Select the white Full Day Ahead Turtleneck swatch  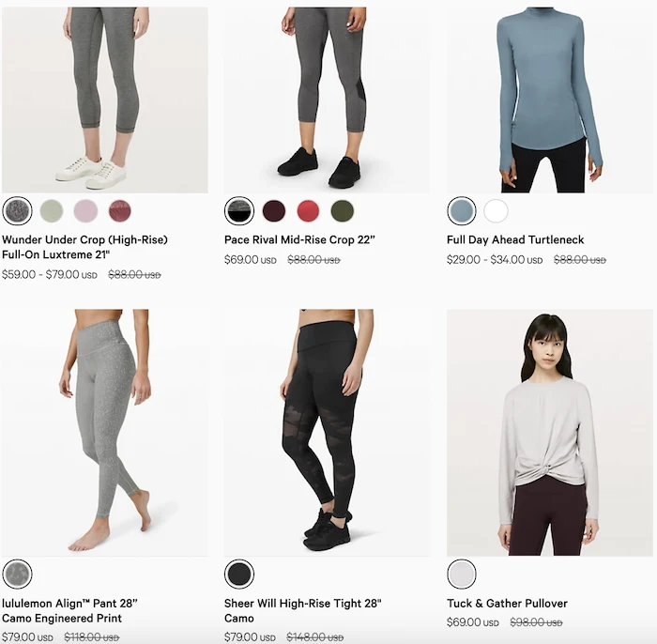pyautogui.click(x=497, y=211)
